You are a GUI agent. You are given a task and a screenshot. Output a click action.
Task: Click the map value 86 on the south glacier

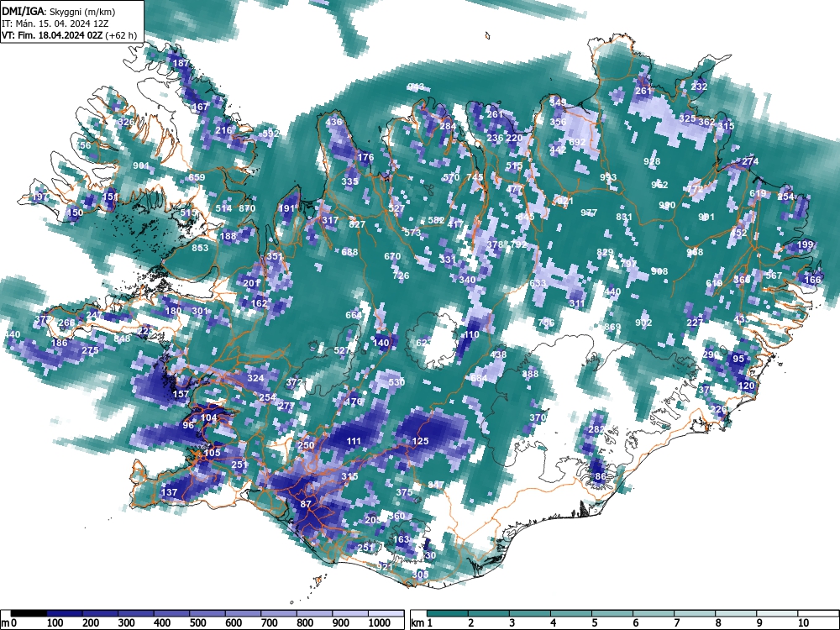[601, 475]
